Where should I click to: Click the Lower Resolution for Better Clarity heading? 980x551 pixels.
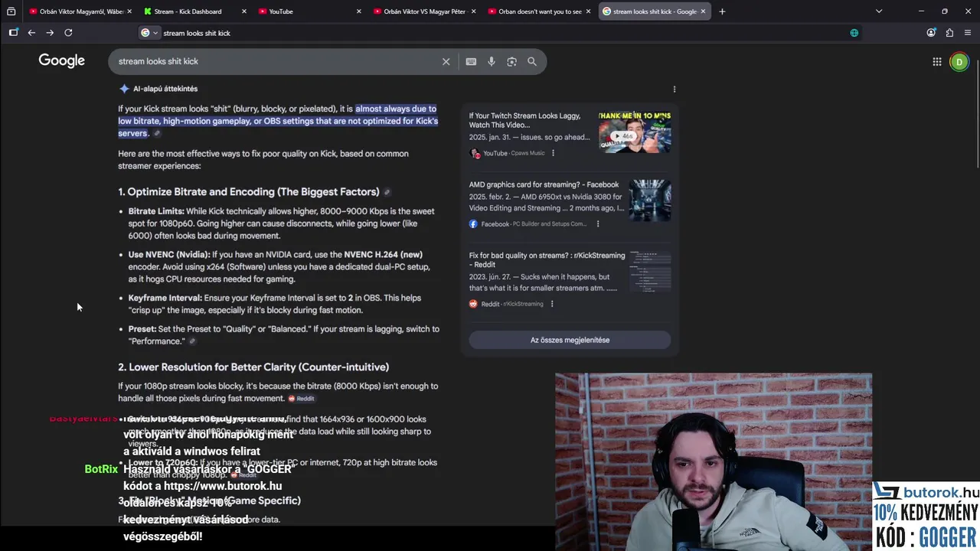click(253, 367)
